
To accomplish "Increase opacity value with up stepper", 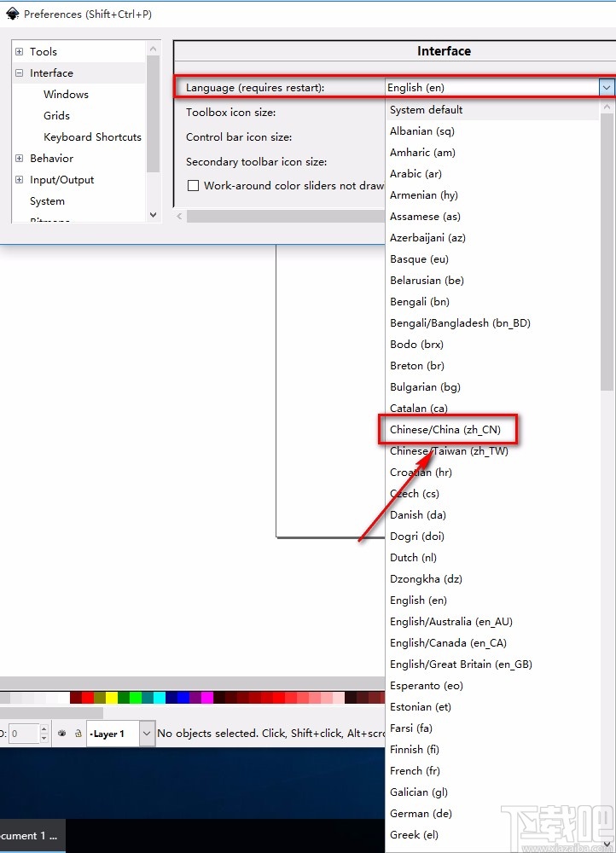I will [44, 729].
